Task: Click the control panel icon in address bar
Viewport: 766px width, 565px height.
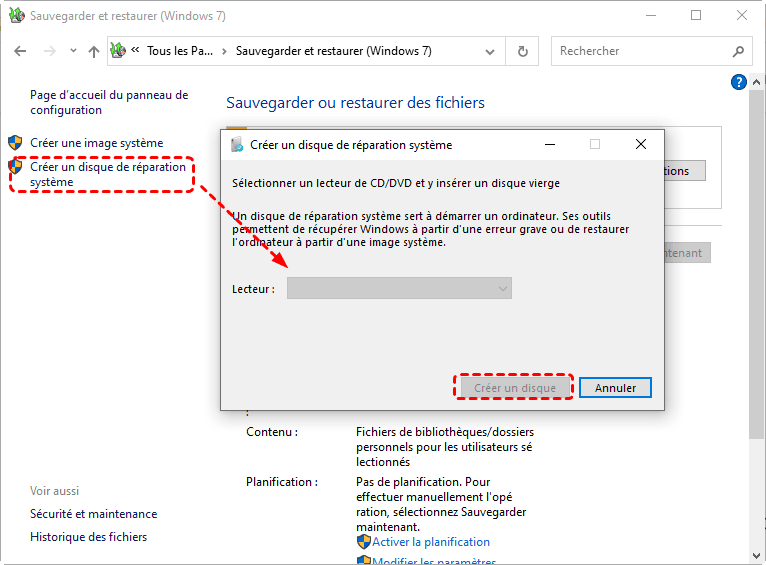Action: coord(118,50)
